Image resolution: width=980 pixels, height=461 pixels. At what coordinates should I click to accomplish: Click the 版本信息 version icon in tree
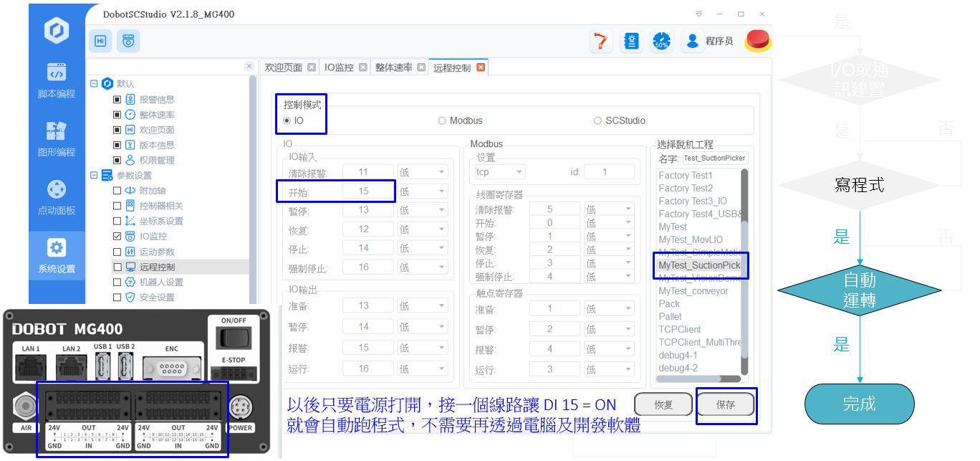tap(130, 145)
